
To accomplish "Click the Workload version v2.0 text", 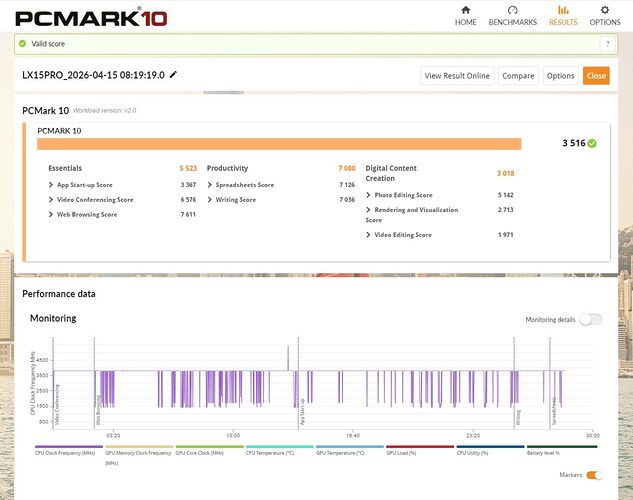I will click(x=105, y=111).
